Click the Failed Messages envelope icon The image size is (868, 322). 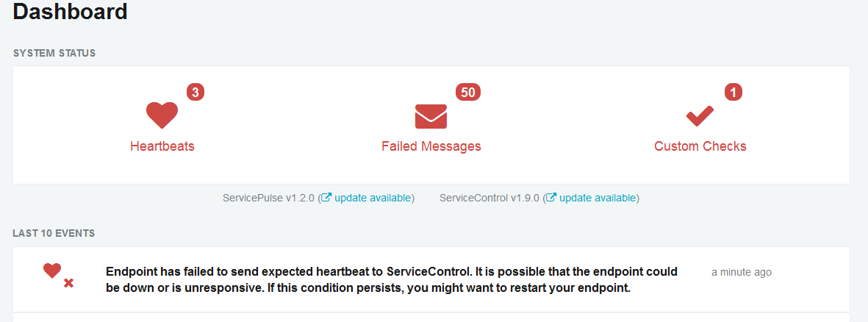tap(431, 116)
